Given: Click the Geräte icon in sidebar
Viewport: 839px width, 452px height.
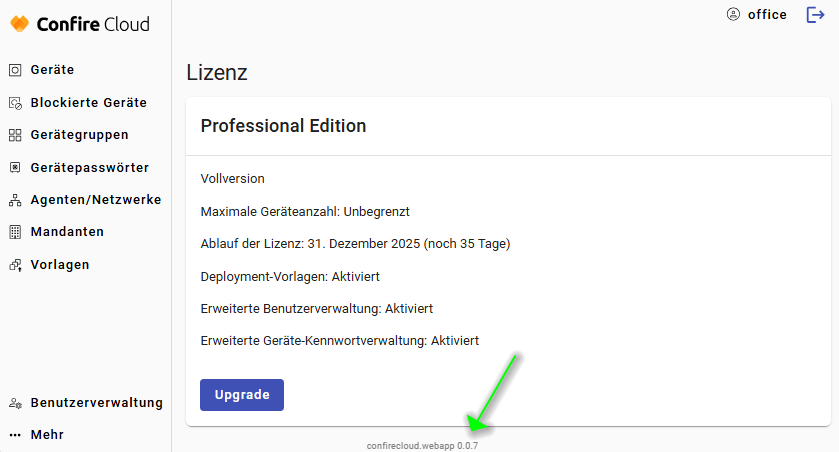Looking at the screenshot, I should (x=15, y=70).
